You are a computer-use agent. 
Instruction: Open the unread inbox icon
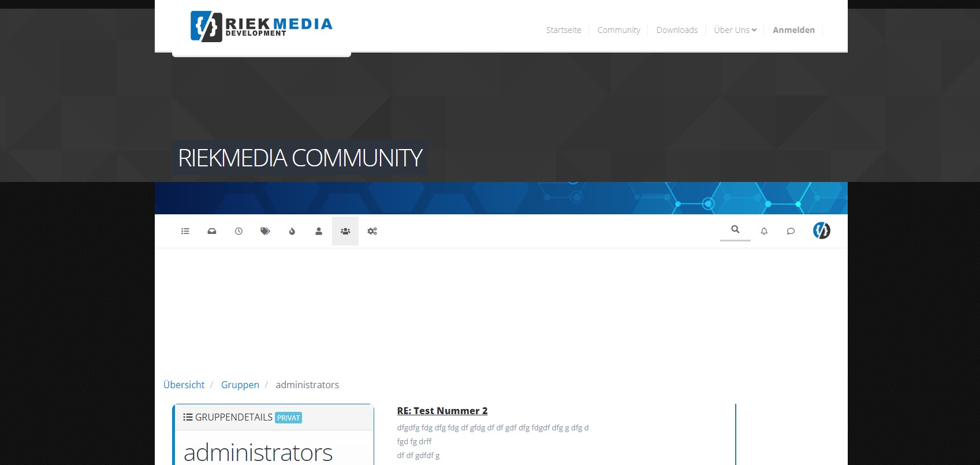click(212, 231)
